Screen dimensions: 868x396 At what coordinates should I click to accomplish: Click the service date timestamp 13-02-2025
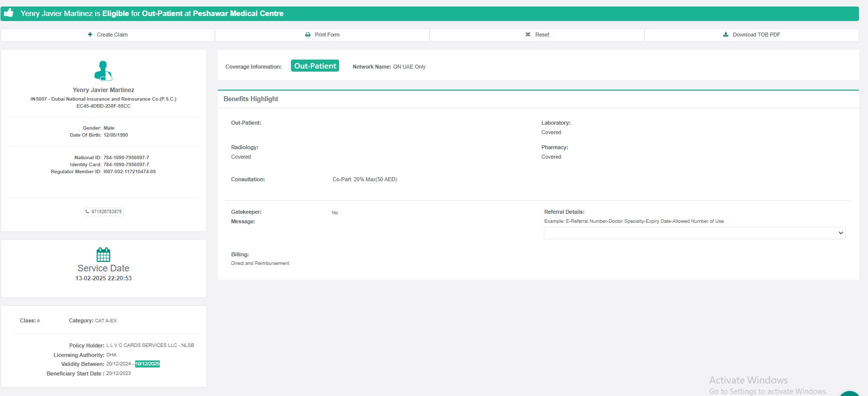click(103, 278)
